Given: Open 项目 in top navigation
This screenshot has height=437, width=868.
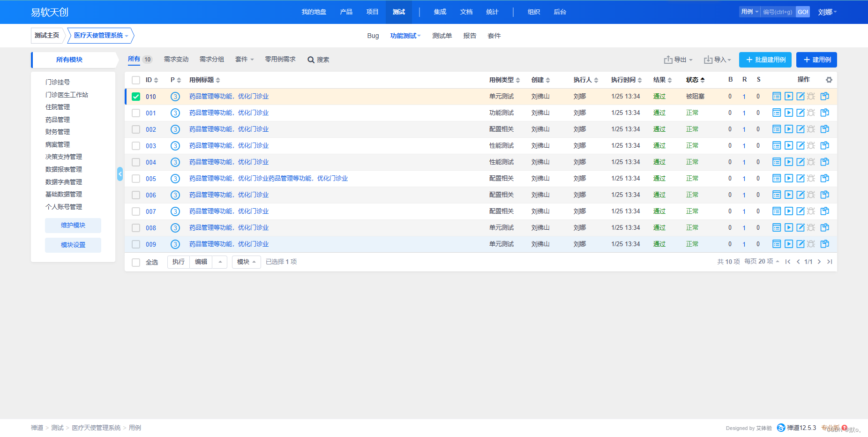Looking at the screenshot, I should [x=372, y=12].
